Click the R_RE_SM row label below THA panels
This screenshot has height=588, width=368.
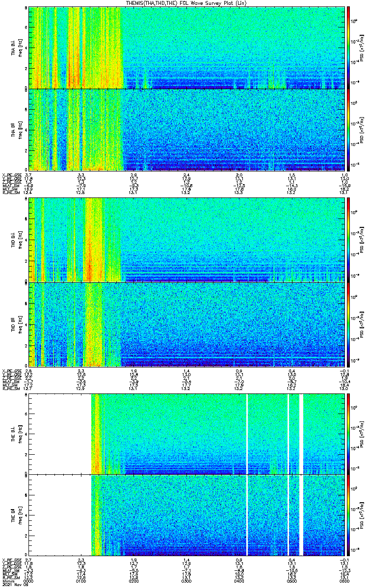(x=11, y=193)
